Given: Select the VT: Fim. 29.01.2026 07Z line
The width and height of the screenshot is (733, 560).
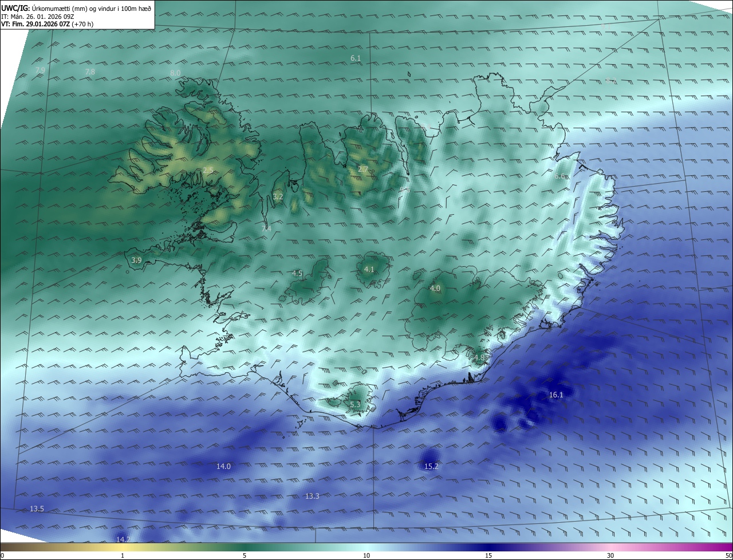Looking at the screenshot, I should click(47, 24).
